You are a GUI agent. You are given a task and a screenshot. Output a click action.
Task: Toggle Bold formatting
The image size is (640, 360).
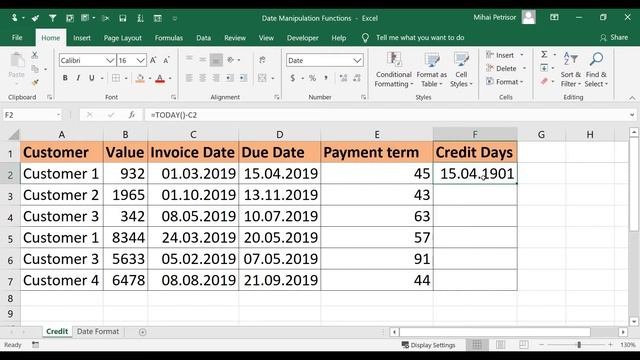(x=65, y=78)
